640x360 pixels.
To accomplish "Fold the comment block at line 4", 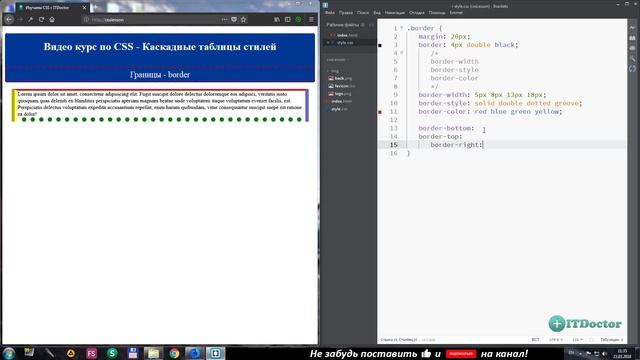I will pyautogui.click(x=402, y=53).
